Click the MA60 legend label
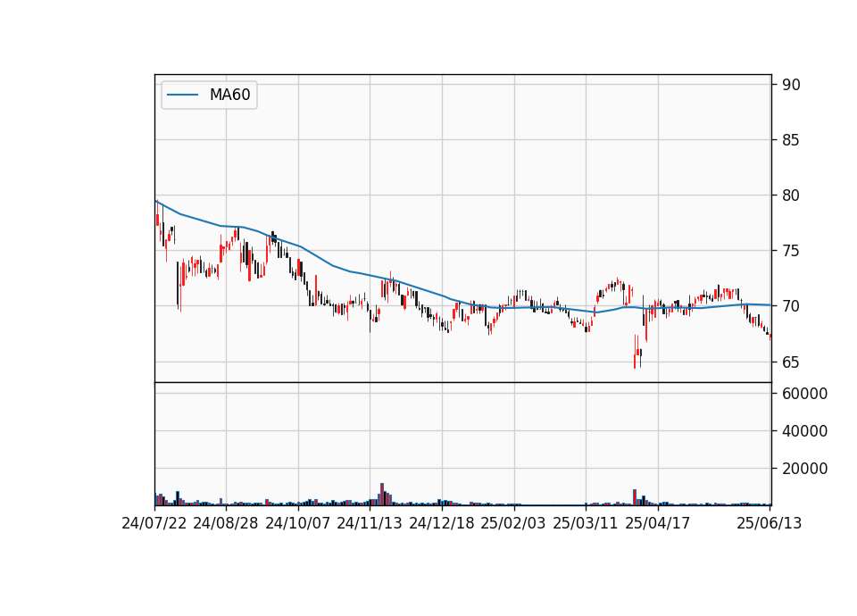This screenshot has height=616, width=857. click(x=229, y=96)
